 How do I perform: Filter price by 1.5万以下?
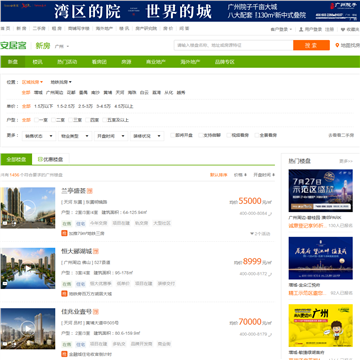[43, 106]
